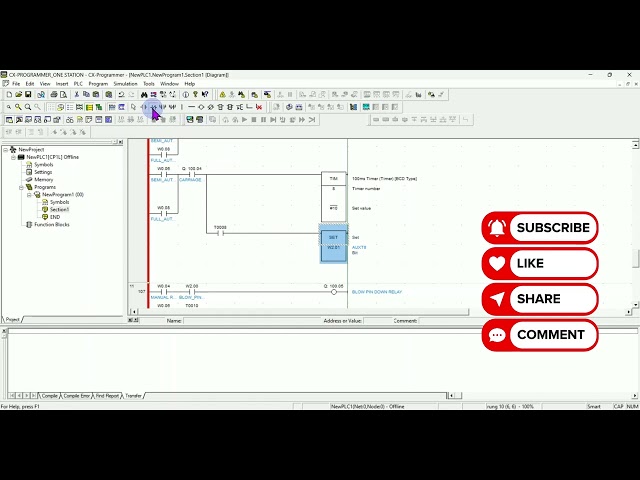Image resolution: width=640 pixels, height=480 pixels.
Task: Toggle the grid display icon
Action: point(51,107)
